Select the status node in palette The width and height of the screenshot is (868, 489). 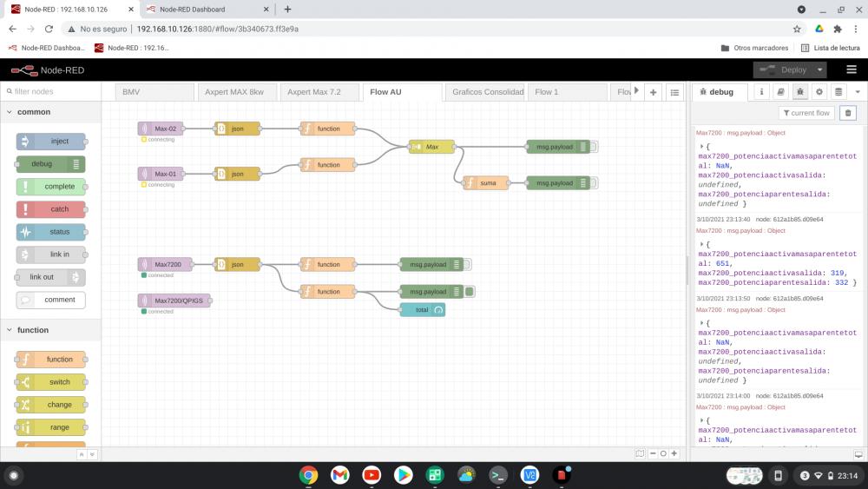tap(51, 232)
